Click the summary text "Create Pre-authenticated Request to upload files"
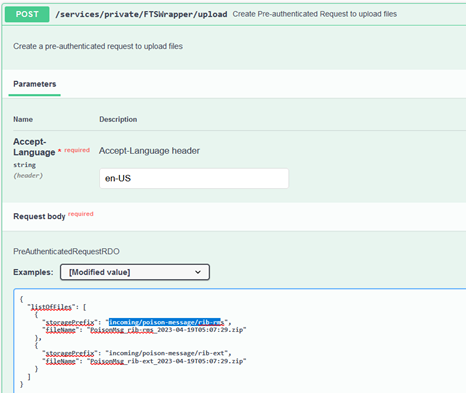Viewport: 466px width, 393px height. 315,14
